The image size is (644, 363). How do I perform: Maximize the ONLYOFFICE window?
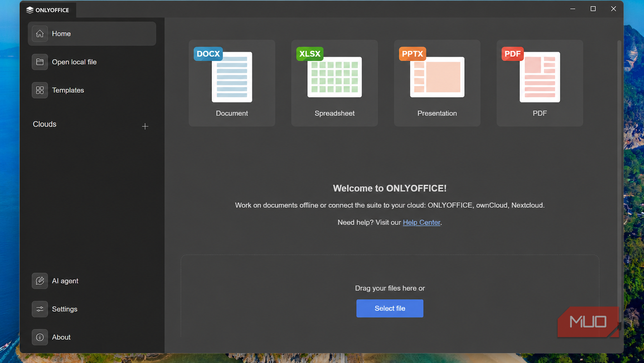[x=593, y=9]
